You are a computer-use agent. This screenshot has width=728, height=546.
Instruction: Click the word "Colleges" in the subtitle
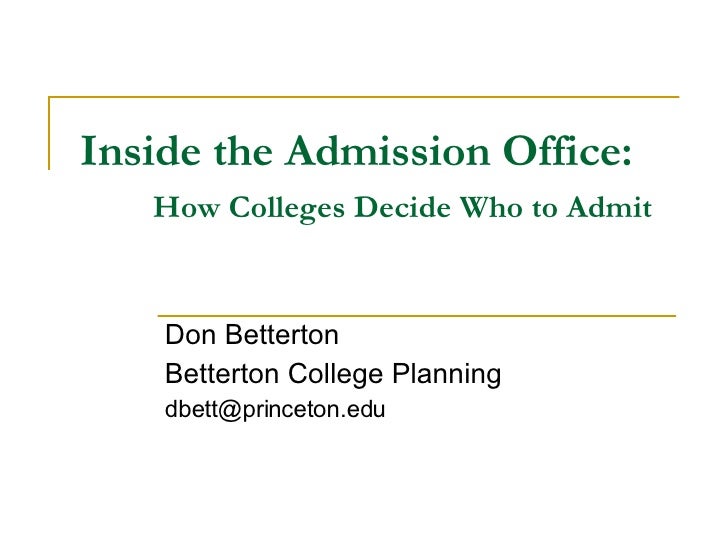287,208
